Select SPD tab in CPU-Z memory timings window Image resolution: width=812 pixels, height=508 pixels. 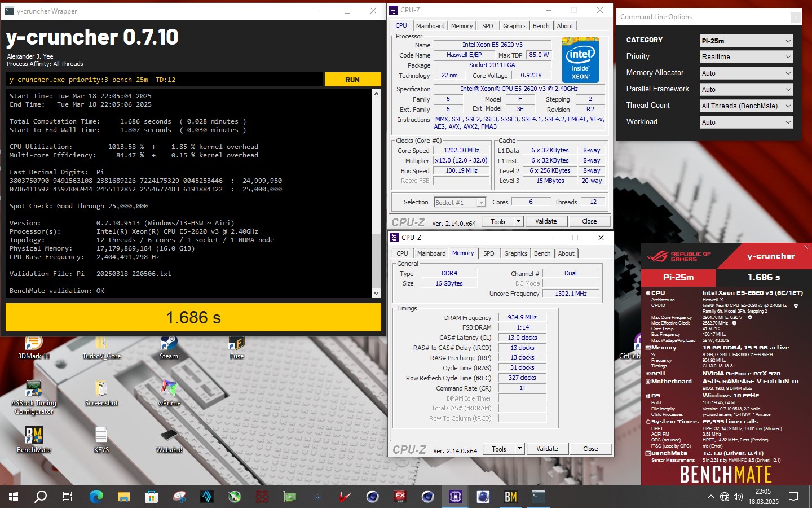pos(489,253)
